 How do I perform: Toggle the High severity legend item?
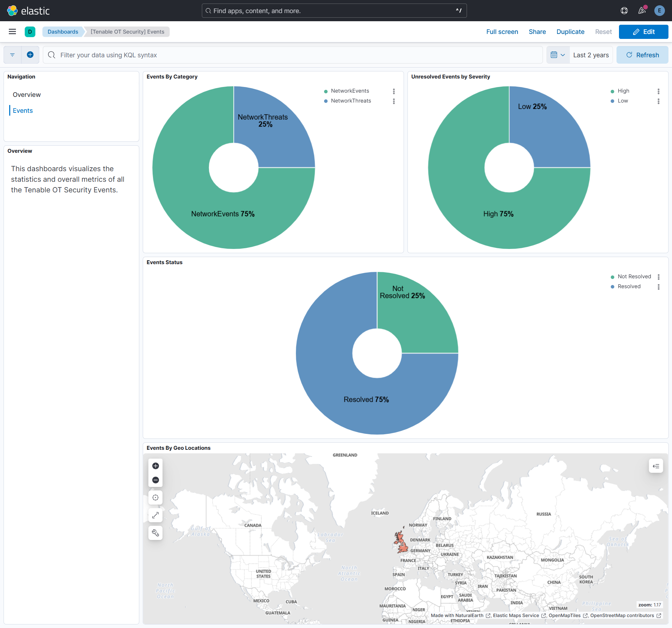click(623, 91)
